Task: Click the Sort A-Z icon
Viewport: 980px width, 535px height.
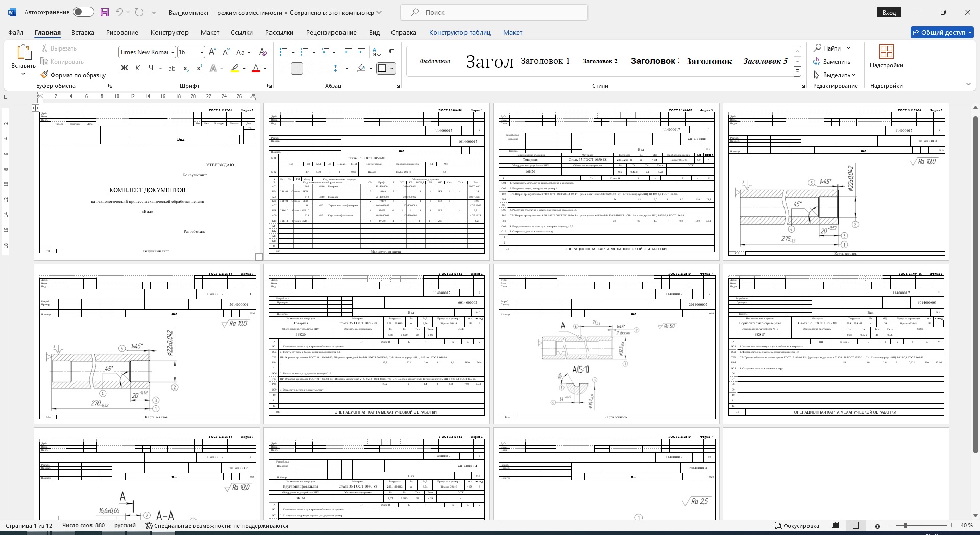Action: tap(377, 52)
